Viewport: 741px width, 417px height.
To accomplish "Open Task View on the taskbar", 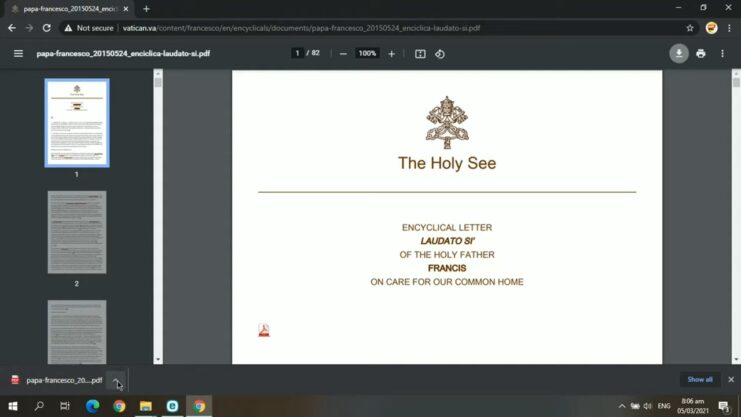I will coord(65,406).
